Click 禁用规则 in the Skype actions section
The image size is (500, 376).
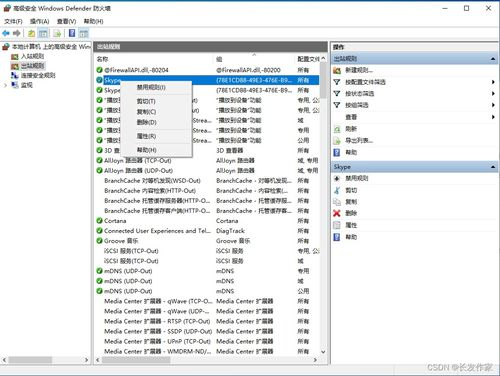(x=357, y=178)
